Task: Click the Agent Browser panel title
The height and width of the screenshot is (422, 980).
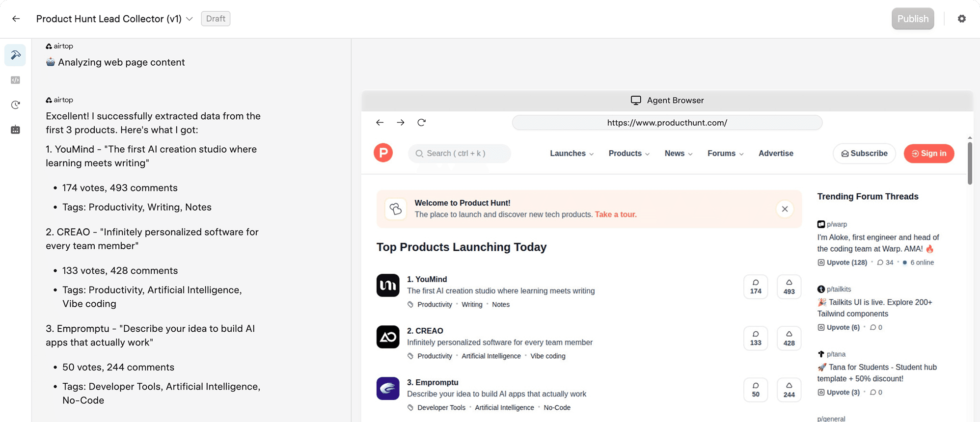Action: pos(667,100)
